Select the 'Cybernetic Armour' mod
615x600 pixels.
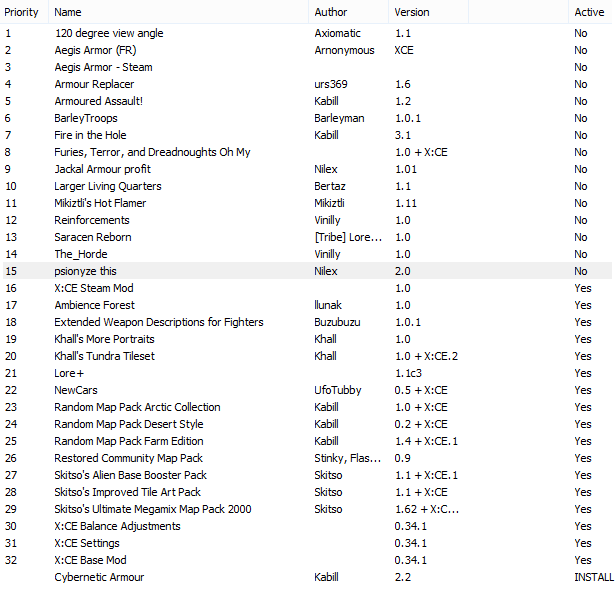coord(99,577)
